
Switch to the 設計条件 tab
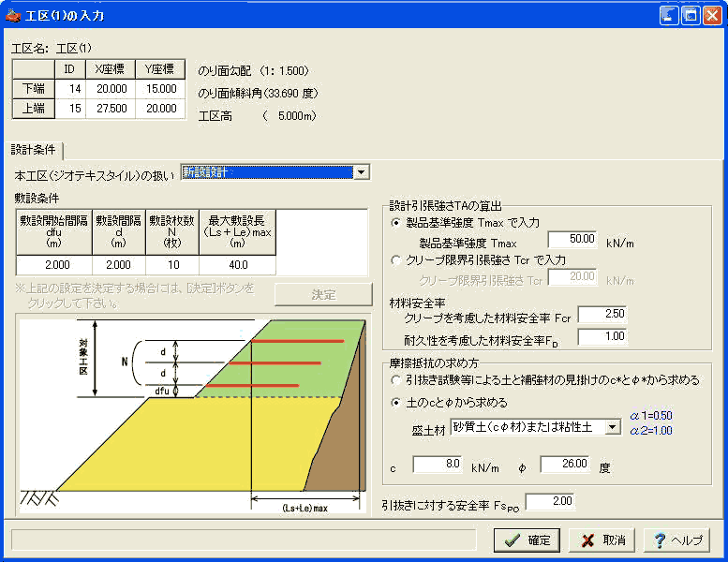click(34, 150)
